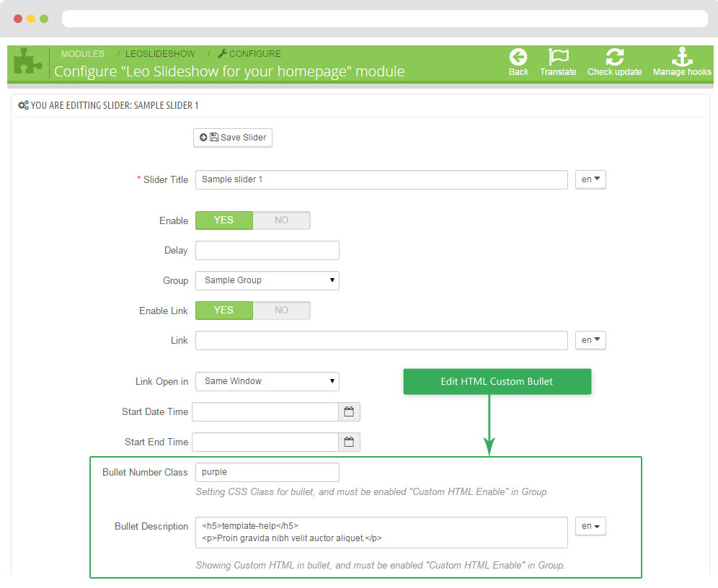Expand the Group dropdown Sample Group
This screenshot has height=588, width=718.
click(267, 280)
